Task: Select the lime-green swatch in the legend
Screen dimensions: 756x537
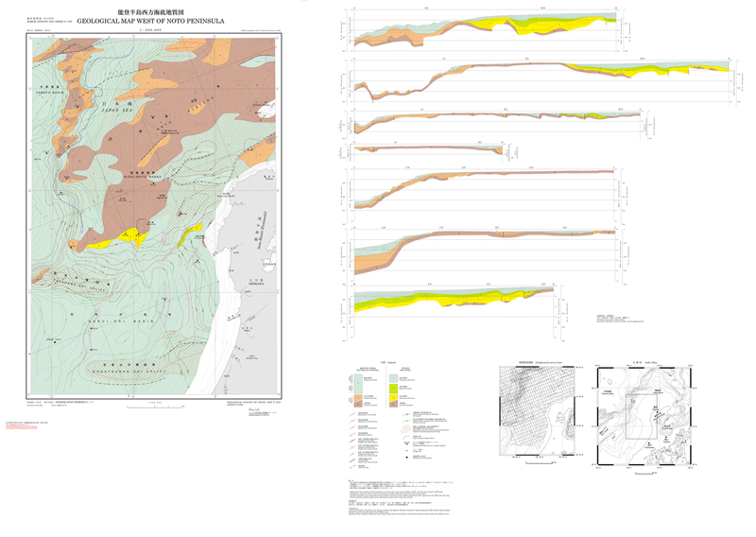Action: pyautogui.click(x=394, y=388)
